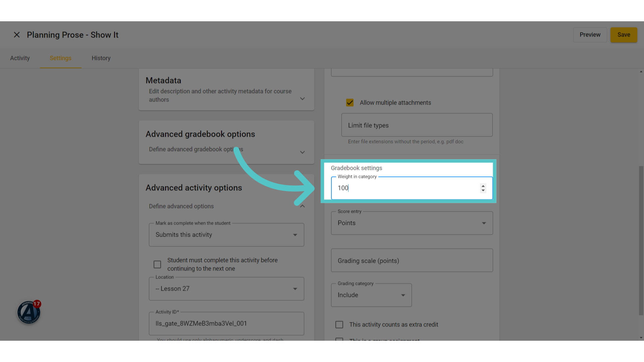The height and width of the screenshot is (362, 644).
Task: Switch to the History tab
Action: [101, 58]
